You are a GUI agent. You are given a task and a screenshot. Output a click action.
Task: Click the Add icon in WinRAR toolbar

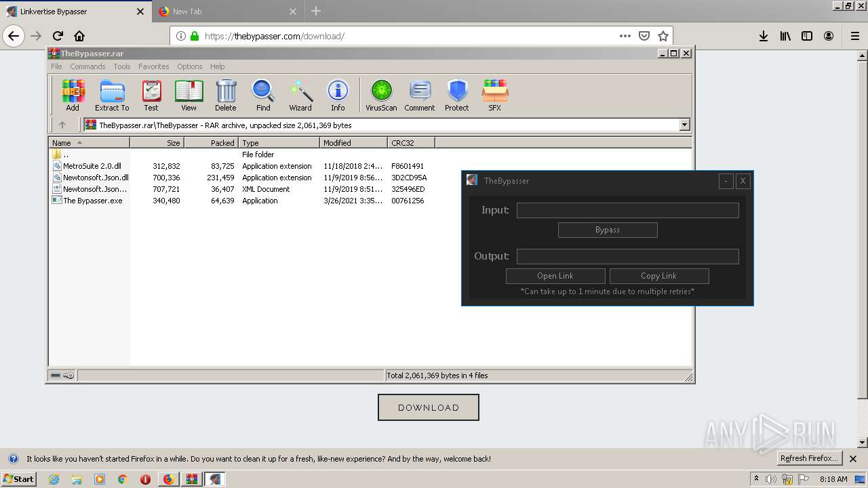(73, 95)
